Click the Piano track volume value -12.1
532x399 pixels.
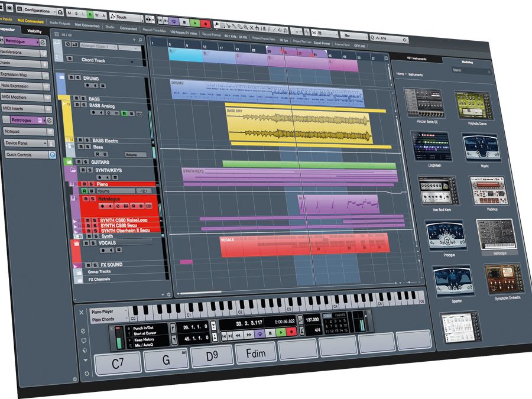coord(144,191)
